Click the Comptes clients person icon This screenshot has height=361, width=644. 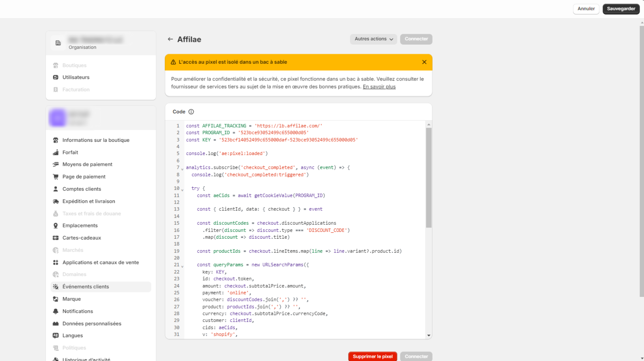56,189
